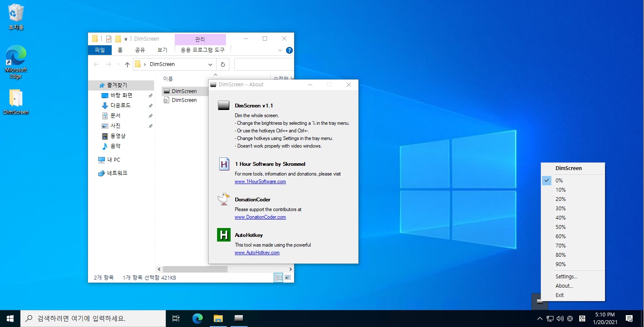Screen dimensions: 644x327
Task: Expand the hidden tray icons chevron
Action: (539, 319)
